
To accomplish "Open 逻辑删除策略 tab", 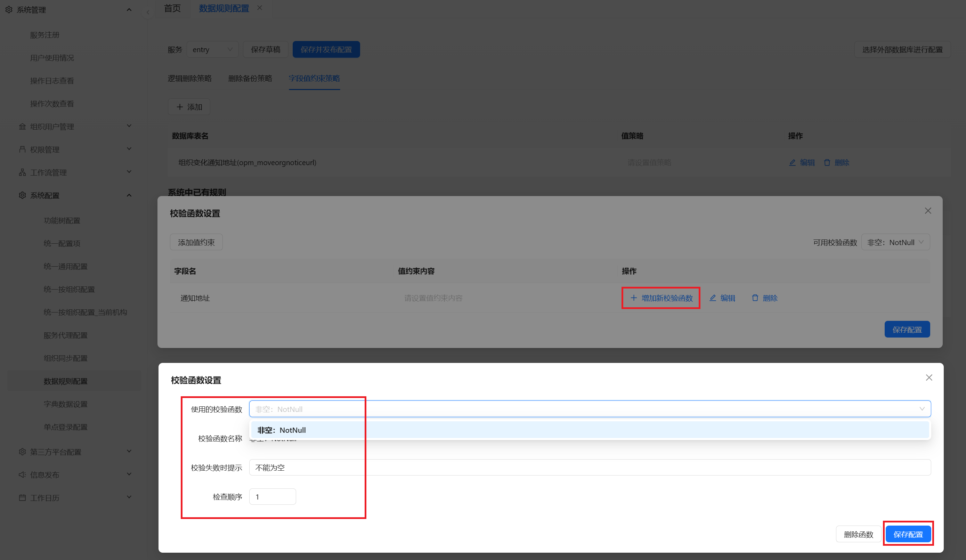I will pos(190,78).
